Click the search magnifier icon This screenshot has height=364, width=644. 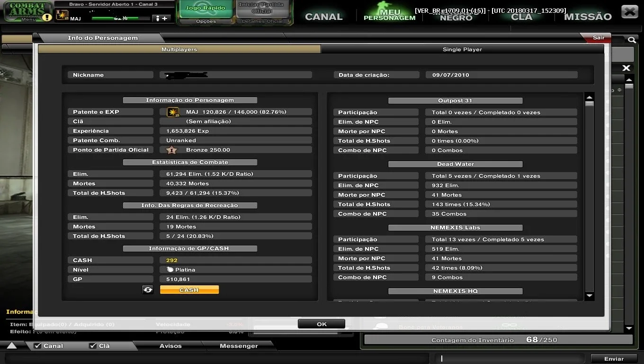click(x=632, y=40)
